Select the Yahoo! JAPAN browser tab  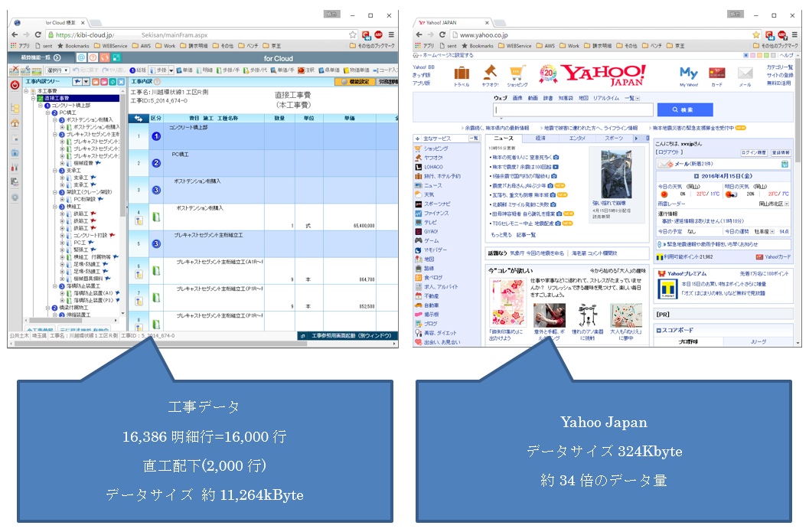[x=452, y=23]
